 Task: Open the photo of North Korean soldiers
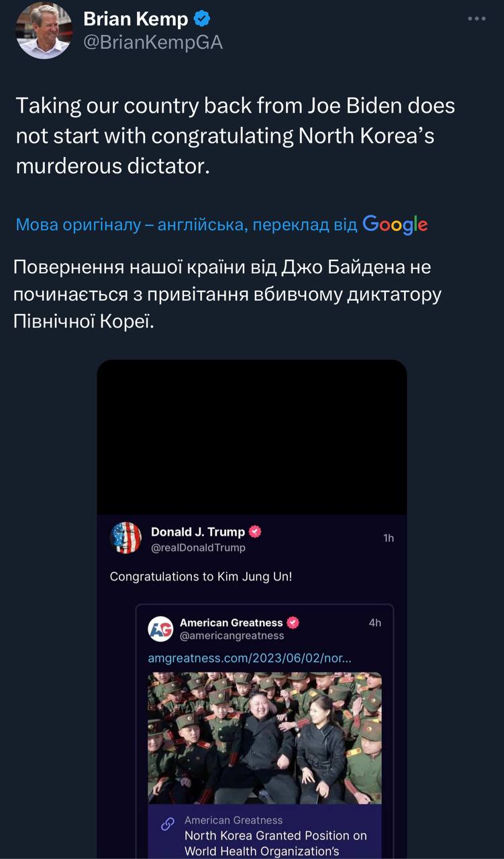pos(264,737)
